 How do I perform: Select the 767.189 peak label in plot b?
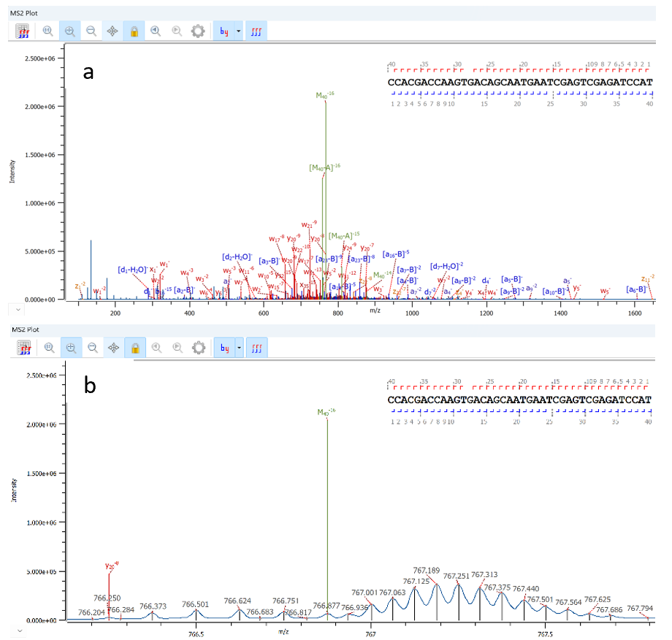pyautogui.click(x=427, y=570)
